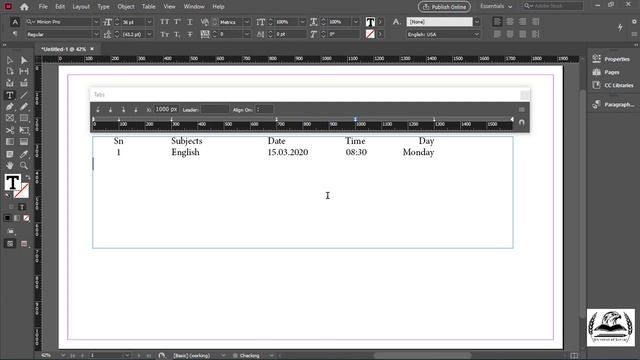Select the Gap tool
The height and width of the screenshot is (360, 640).
pos(24,71)
